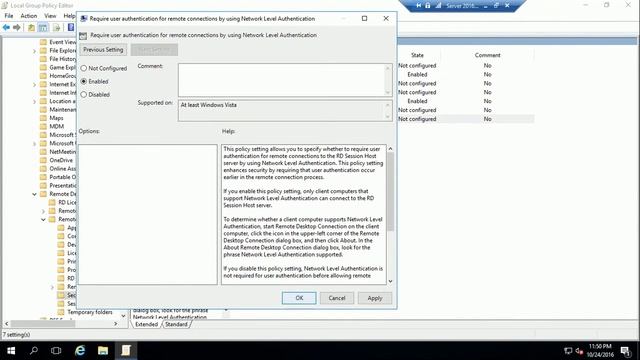Click the restore icon on the connection bar

496,6
